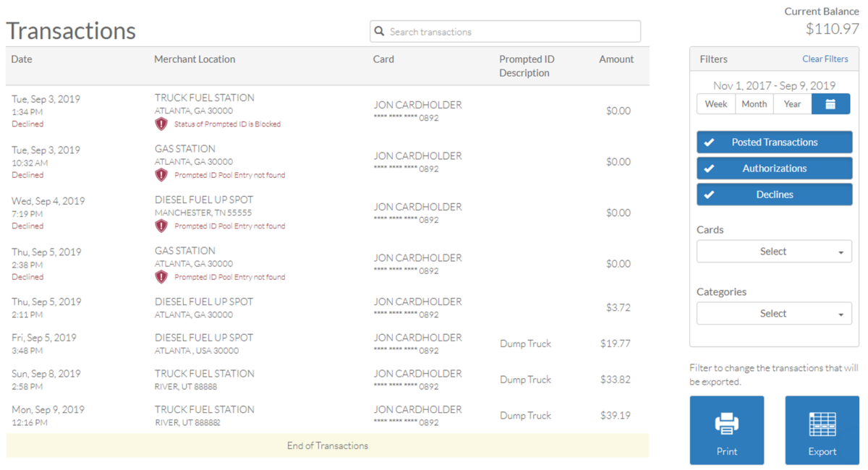Switch to the Month date view

click(x=754, y=103)
